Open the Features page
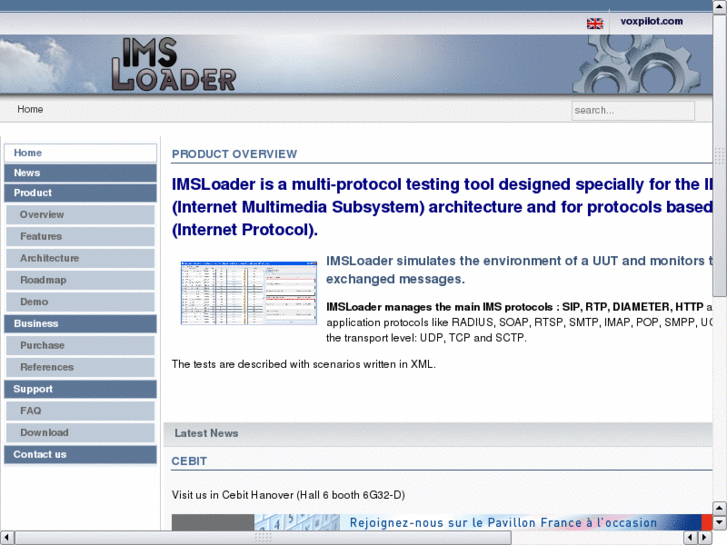 coord(80,236)
